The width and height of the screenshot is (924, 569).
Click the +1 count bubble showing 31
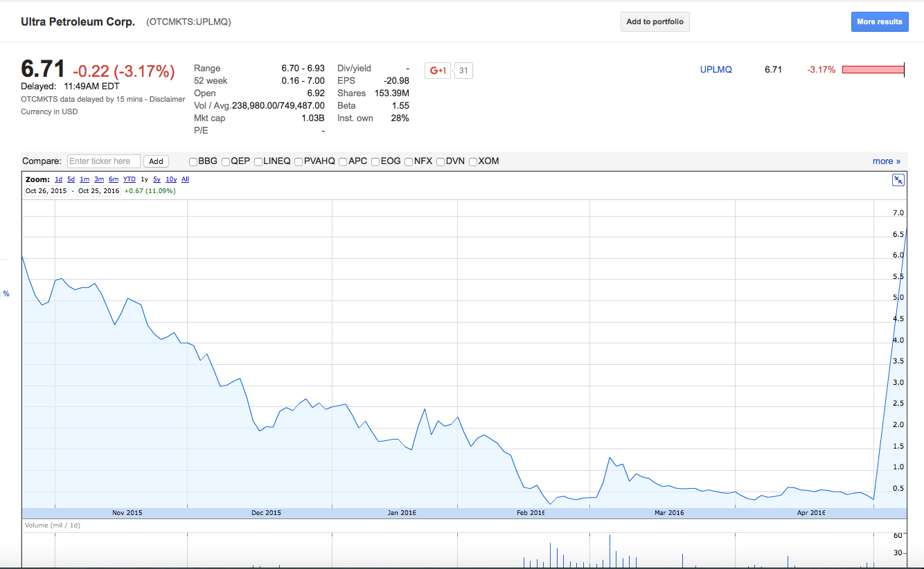[463, 70]
